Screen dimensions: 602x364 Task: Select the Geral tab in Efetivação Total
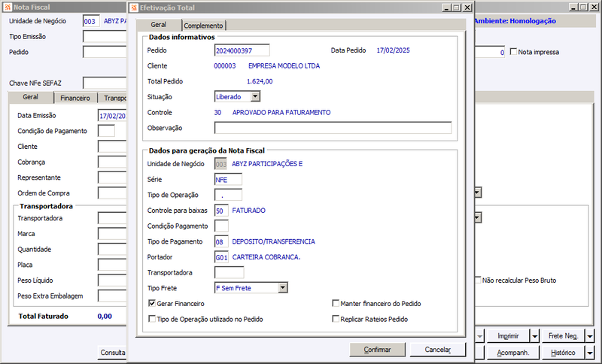click(159, 25)
